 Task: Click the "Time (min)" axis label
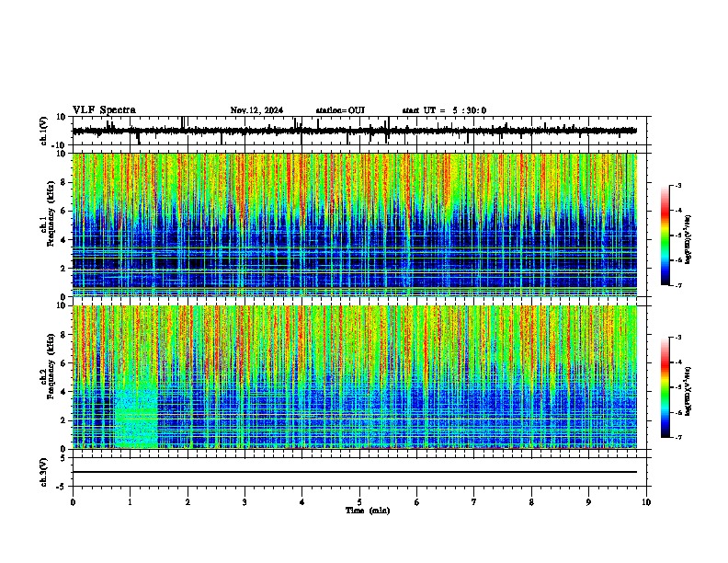pos(368,511)
